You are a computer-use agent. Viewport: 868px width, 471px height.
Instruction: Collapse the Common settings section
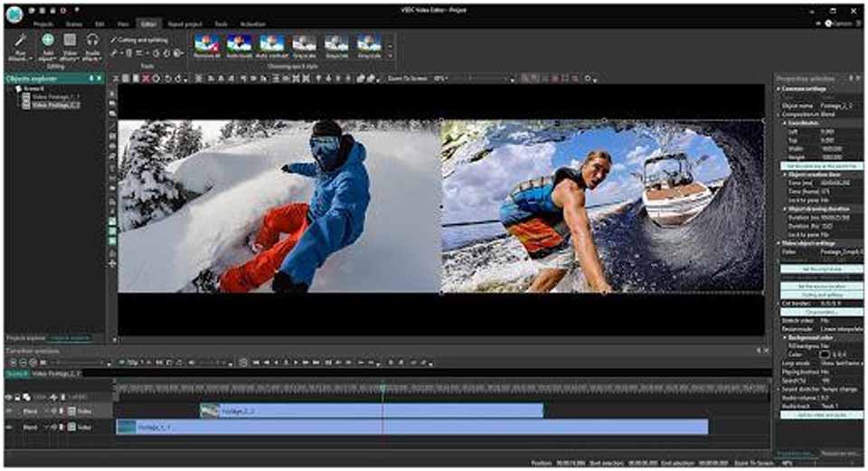tap(779, 89)
